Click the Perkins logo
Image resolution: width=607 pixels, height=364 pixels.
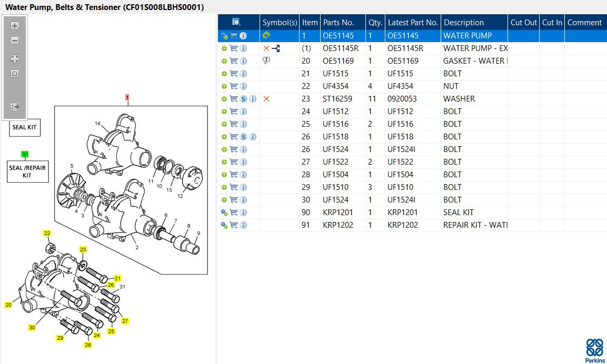coord(595,350)
